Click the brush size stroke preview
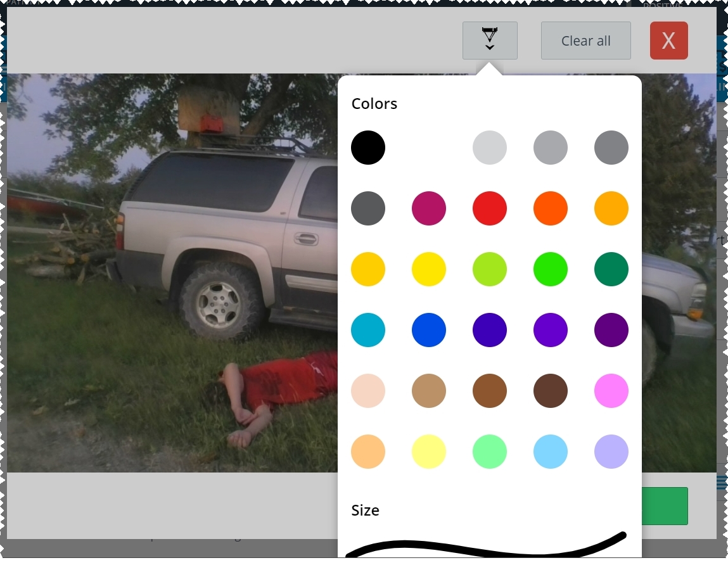This screenshot has height=565, width=728. 486,545
